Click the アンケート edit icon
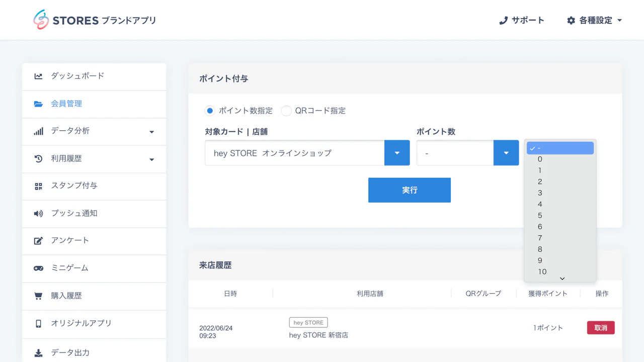644x362 pixels. pyautogui.click(x=38, y=241)
